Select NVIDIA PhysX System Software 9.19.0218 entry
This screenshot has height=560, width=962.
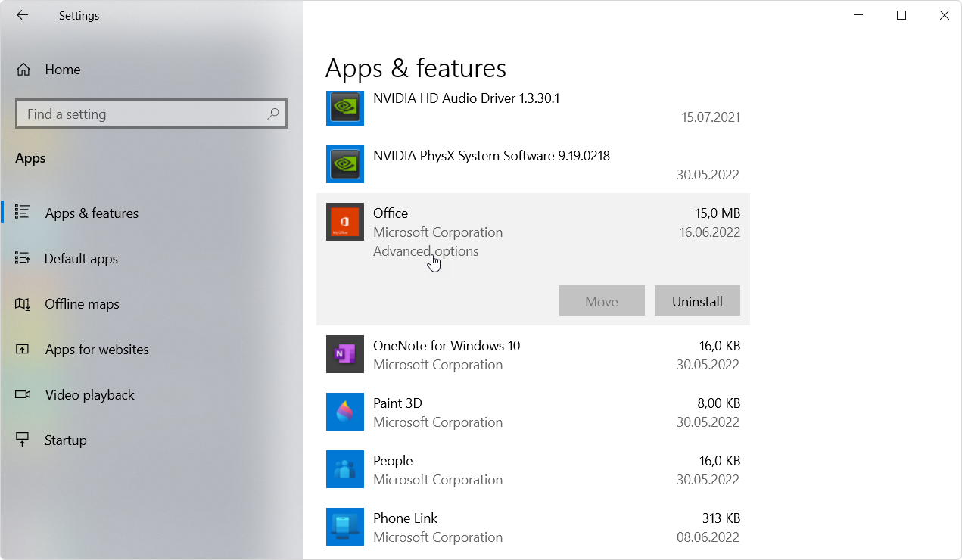coord(533,164)
